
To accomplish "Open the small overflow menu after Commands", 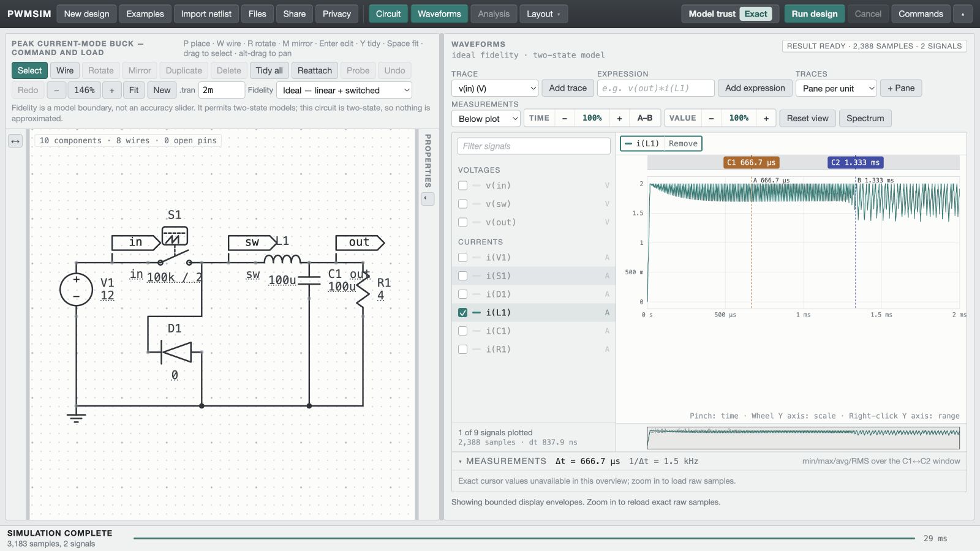I will click(963, 14).
